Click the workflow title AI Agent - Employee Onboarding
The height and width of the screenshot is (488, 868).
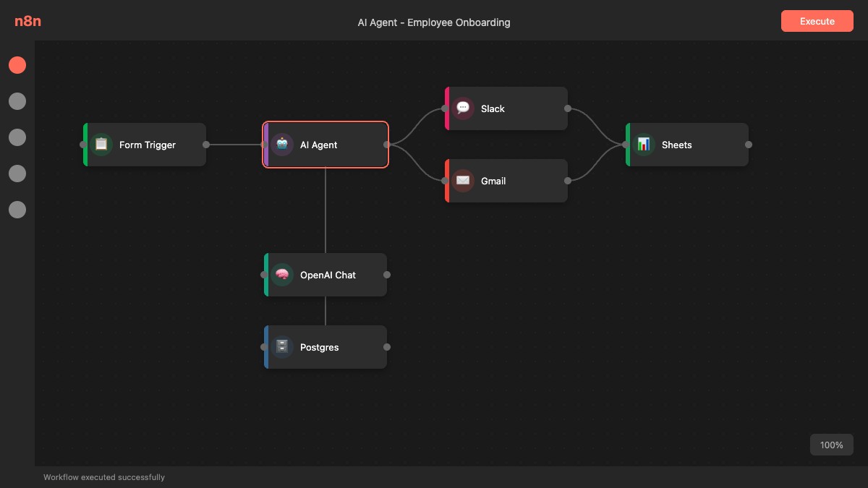434,22
